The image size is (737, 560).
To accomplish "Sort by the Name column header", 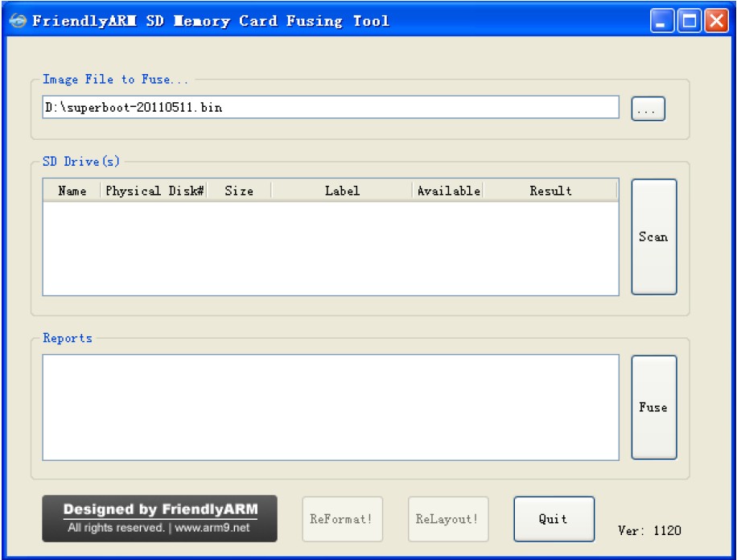I will point(72,191).
